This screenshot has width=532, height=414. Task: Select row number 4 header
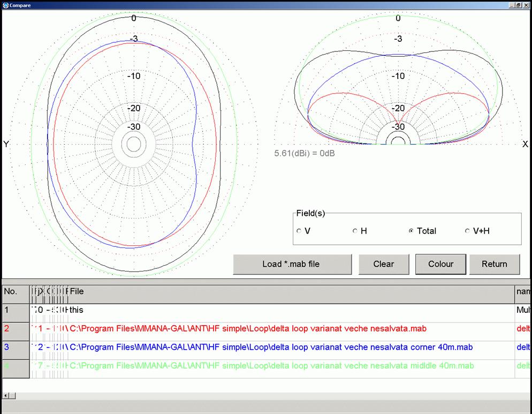16,369
